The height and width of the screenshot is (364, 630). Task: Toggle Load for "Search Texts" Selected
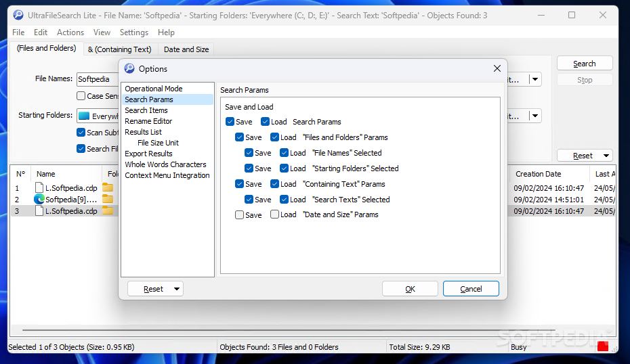point(284,200)
